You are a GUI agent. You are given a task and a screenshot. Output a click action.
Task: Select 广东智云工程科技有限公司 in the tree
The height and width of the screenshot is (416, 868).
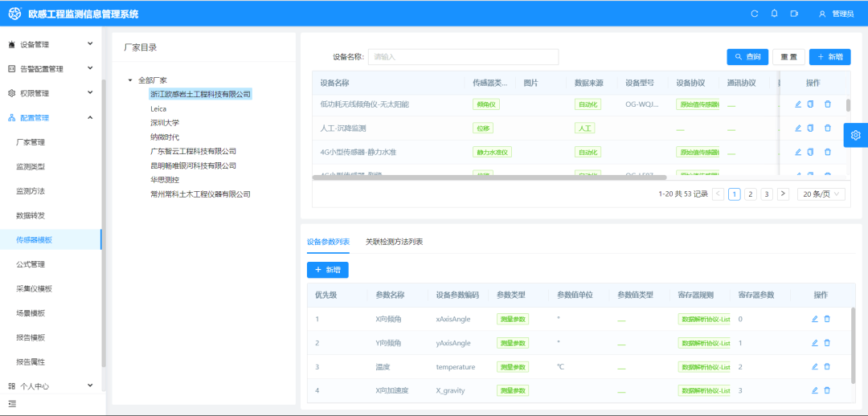pos(193,151)
